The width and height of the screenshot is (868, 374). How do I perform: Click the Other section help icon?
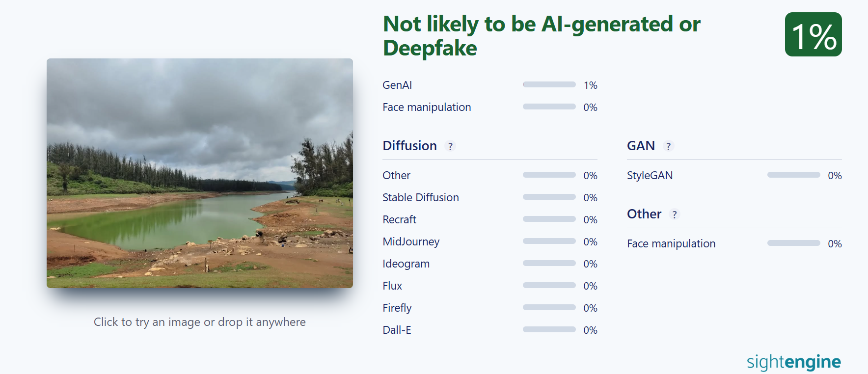(675, 214)
